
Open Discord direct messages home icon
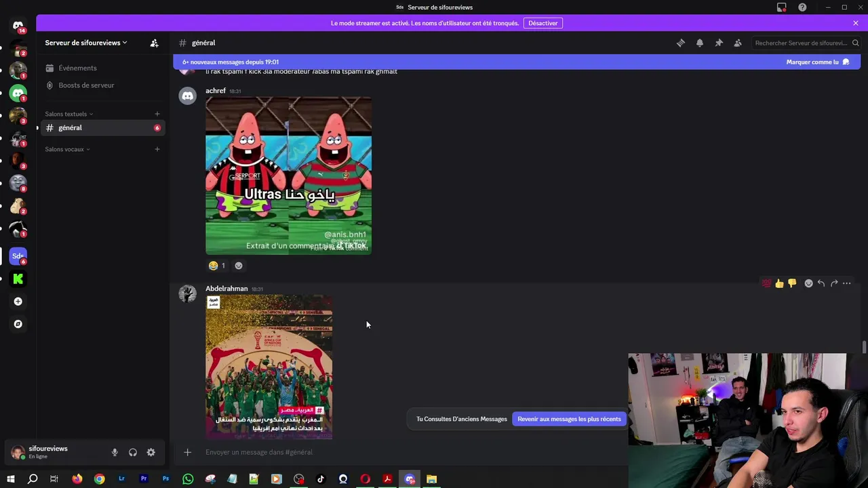18,26
